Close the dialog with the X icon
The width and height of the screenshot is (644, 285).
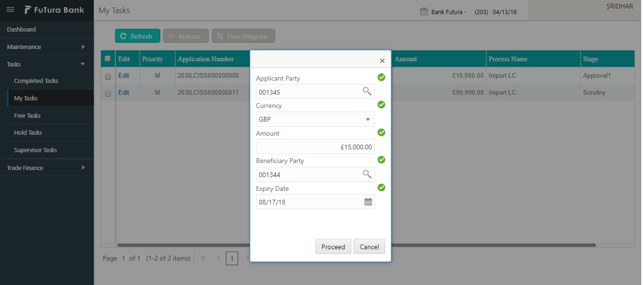(382, 61)
